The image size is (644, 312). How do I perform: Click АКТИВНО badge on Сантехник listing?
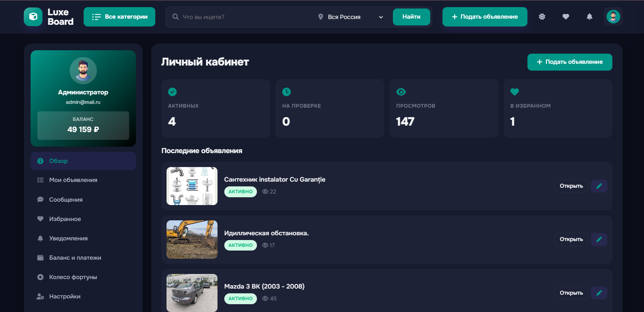coord(241,191)
